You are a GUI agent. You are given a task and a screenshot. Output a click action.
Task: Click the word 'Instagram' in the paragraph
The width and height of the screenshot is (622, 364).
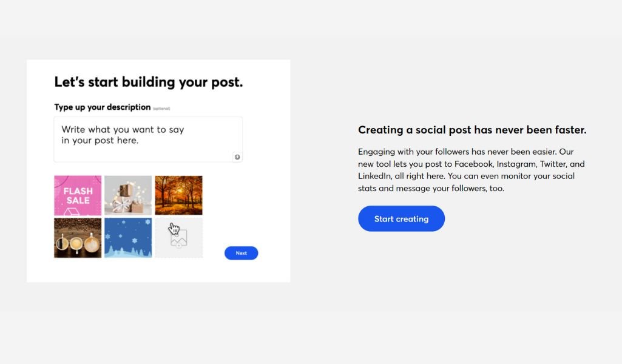click(x=516, y=164)
